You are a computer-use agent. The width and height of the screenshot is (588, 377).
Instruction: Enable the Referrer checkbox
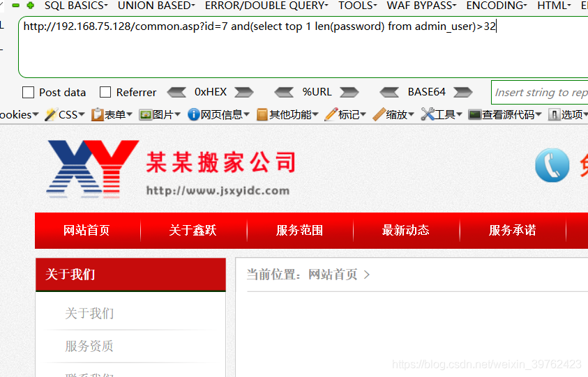[x=105, y=92]
